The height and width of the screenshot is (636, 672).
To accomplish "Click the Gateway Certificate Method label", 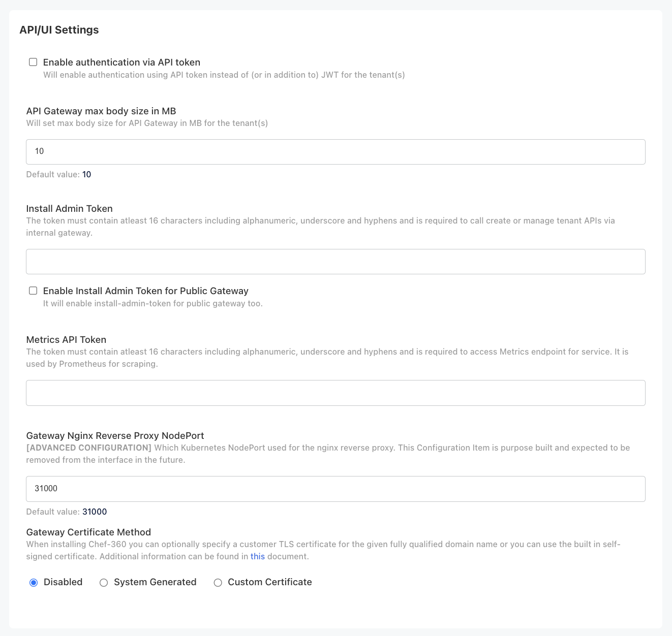I will pyautogui.click(x=88, y=532).
